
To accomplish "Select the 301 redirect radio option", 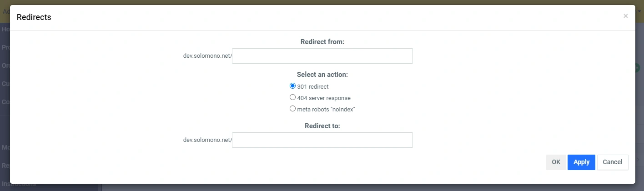I will [293, 86].
